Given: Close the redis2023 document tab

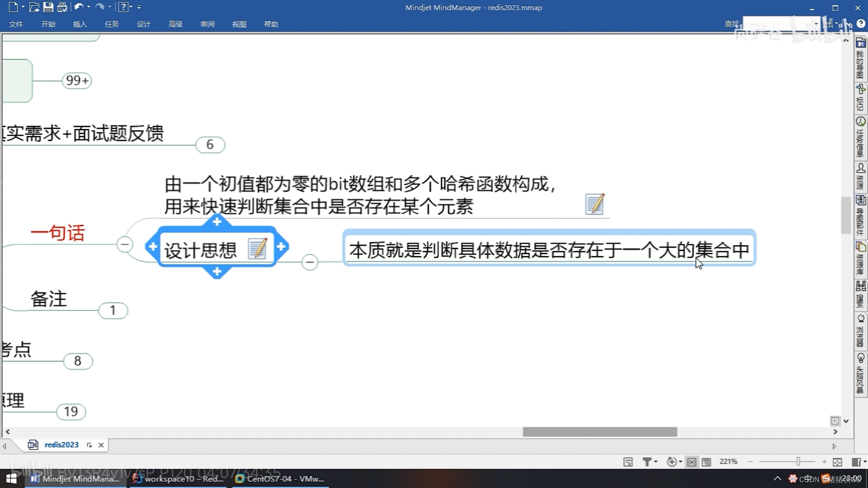Looking at the screenshot, I should [x=101, y=445].
